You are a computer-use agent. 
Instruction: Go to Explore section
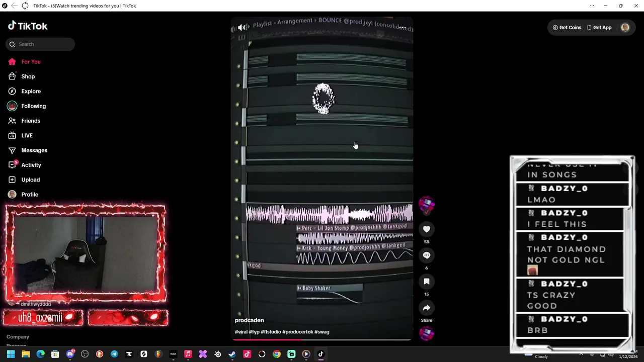(x=31, y=92)
